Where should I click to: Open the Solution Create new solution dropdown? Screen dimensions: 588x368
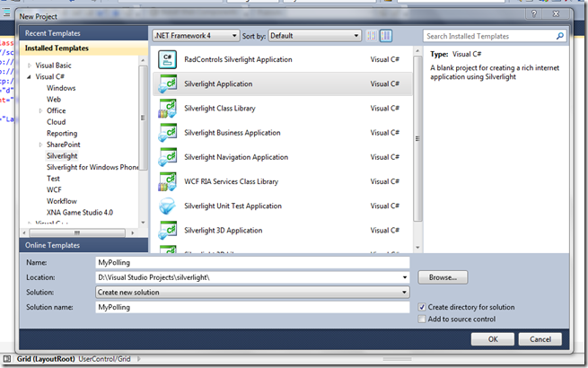252,293
